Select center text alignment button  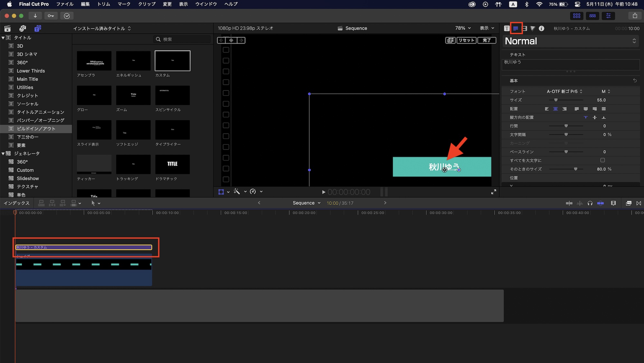coord(555,109)
